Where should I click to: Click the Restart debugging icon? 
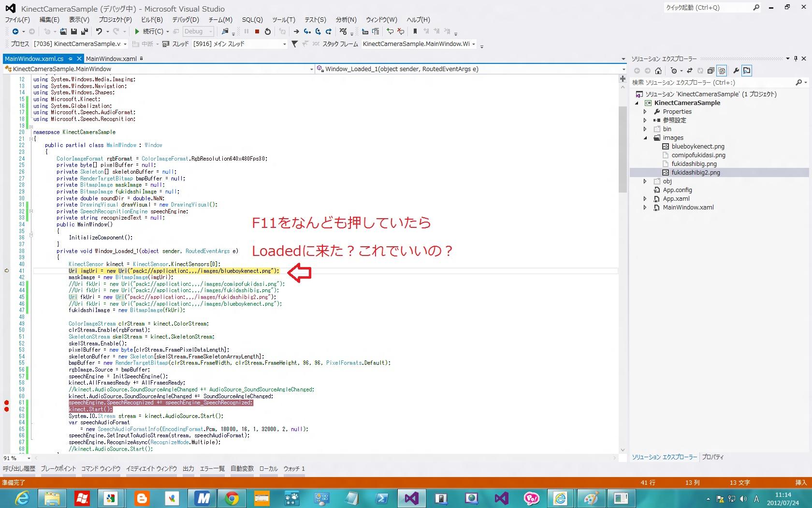(268, 31)
